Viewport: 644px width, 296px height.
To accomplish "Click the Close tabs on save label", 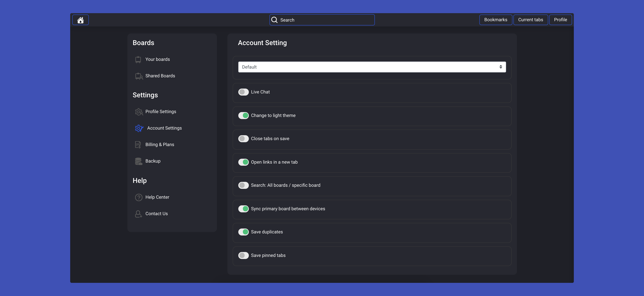I will tap(270, 139).
